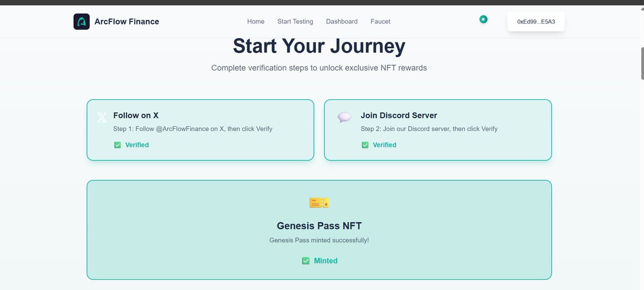
Task: Click the Verified label under Discord step
Action: pos(384,145)
